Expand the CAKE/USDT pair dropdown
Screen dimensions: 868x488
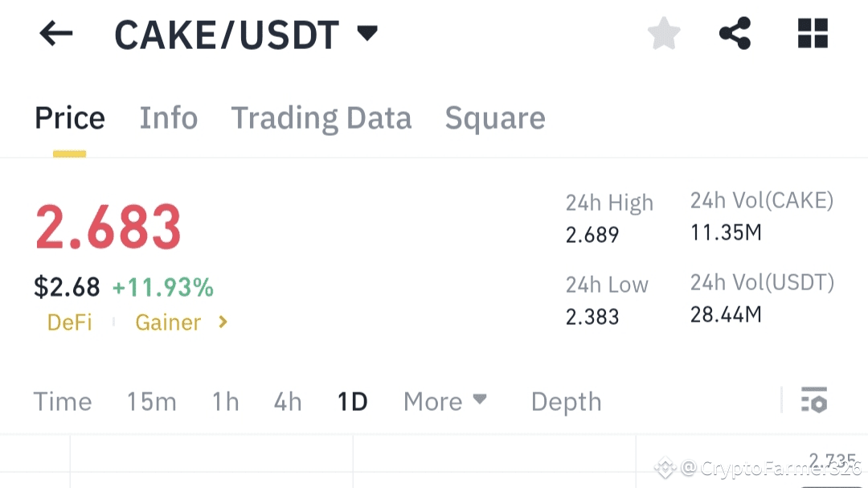[367, 34]
